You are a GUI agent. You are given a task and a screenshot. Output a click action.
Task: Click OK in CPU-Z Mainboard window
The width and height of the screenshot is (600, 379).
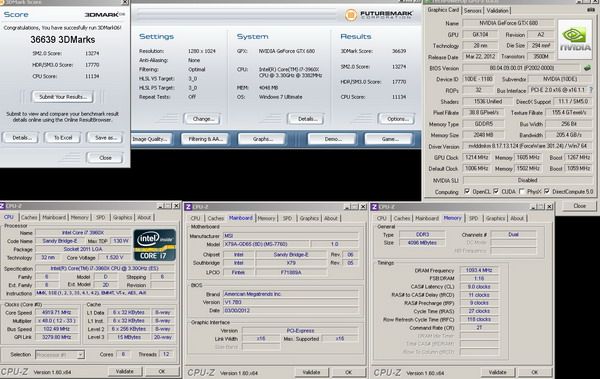[x=349, y=372]
